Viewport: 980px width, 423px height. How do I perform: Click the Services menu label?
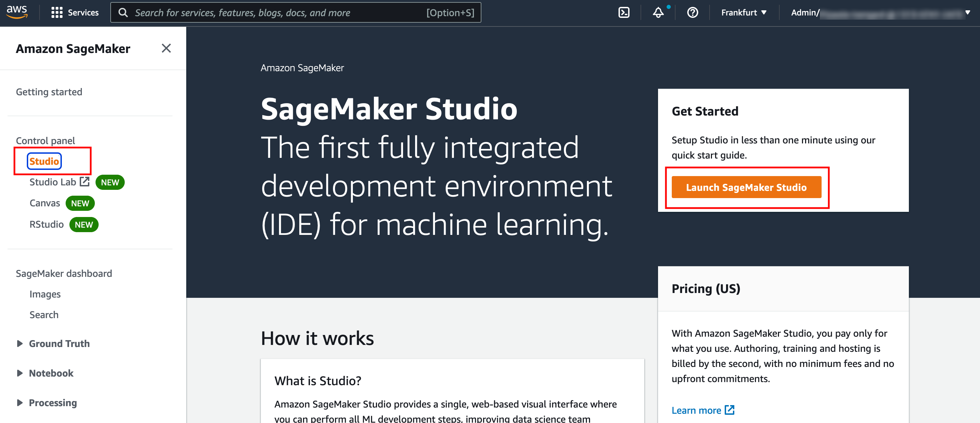(x=83, y=13)
